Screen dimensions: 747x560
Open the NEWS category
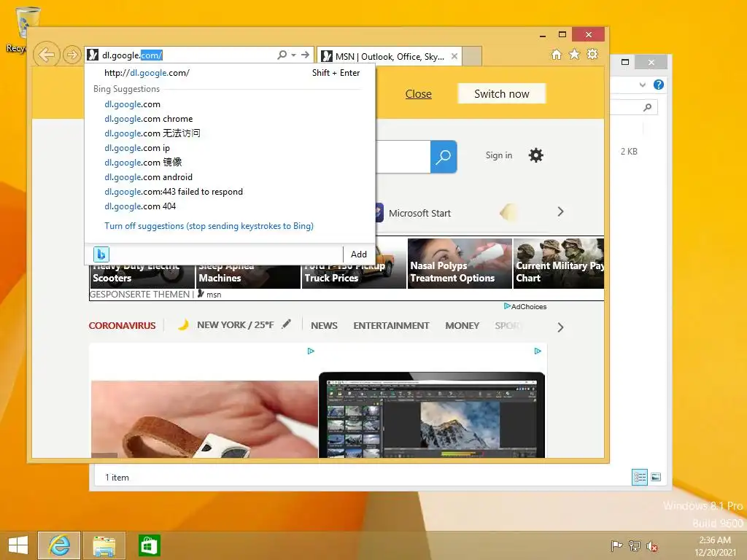tap(324, 326)
